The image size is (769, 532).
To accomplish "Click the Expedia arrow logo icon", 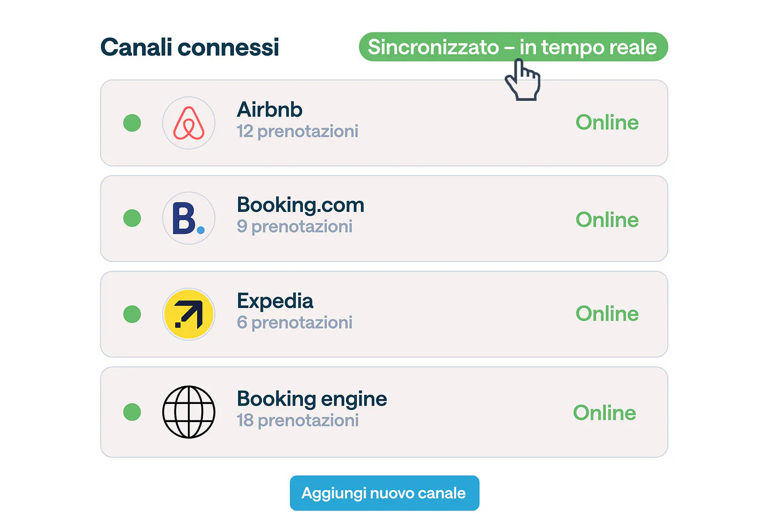I will (189, 314).
